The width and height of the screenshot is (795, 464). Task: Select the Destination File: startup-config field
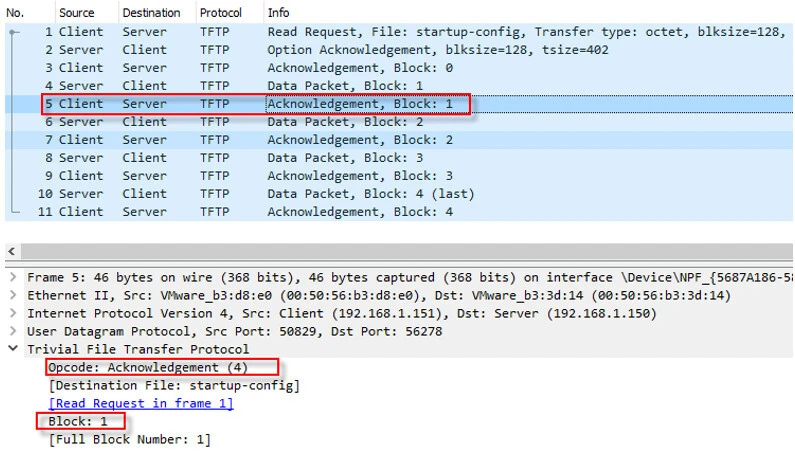pyautogui.click(x=174, y=385)
